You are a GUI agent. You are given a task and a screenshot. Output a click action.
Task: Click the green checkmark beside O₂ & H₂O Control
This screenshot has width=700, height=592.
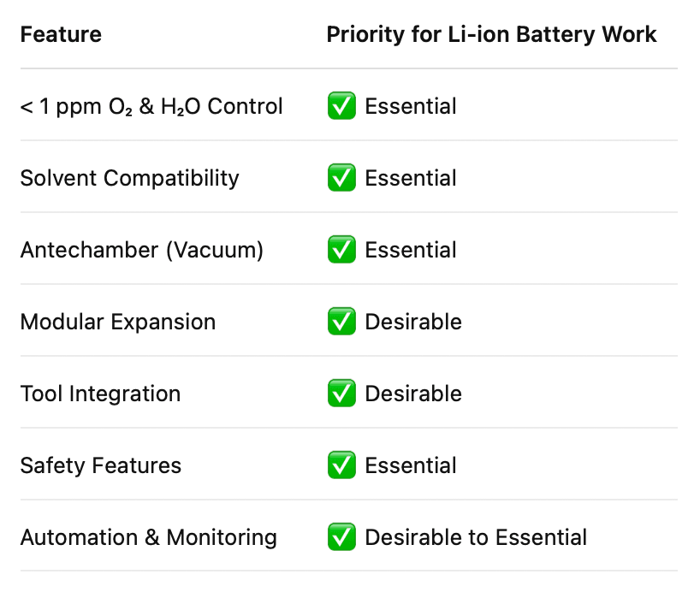pos(341,106)
